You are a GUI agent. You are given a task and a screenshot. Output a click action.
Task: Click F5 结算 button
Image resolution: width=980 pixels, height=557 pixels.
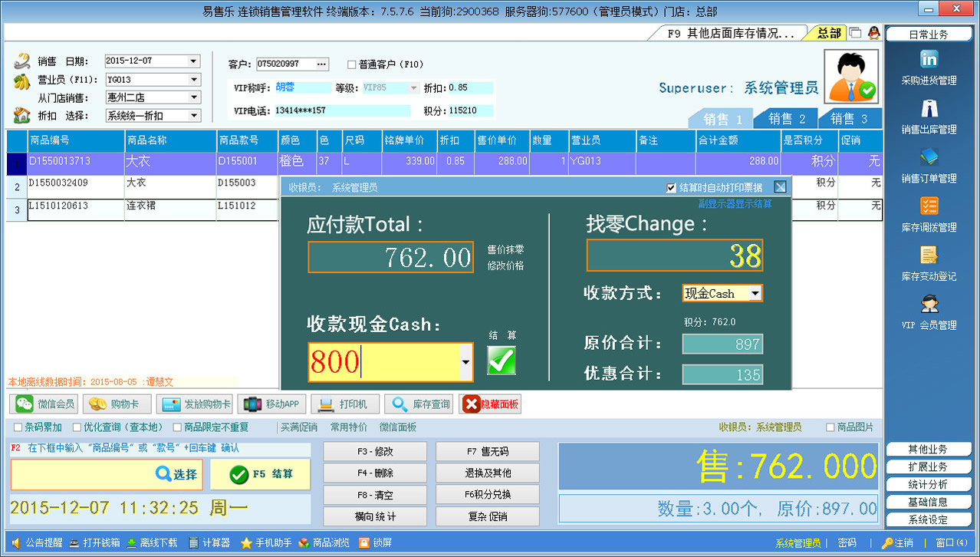coord(261,474)
